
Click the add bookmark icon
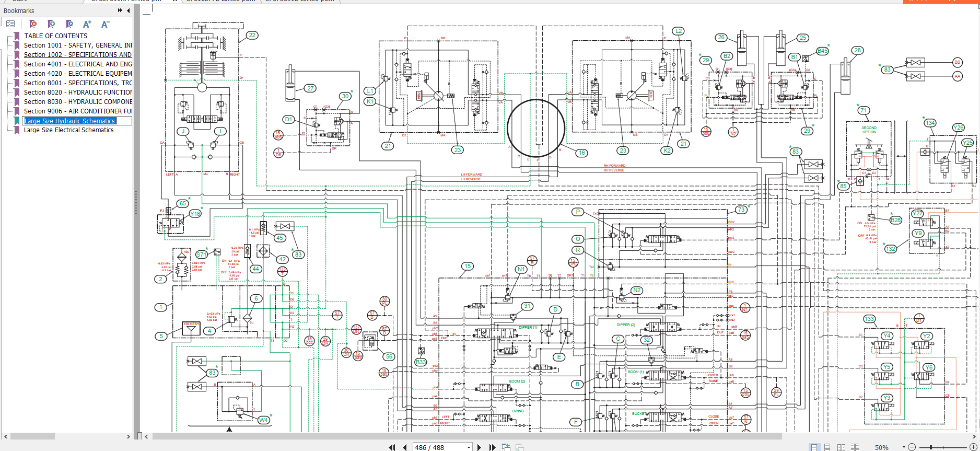pyautogui.click(x=51, y=24)
